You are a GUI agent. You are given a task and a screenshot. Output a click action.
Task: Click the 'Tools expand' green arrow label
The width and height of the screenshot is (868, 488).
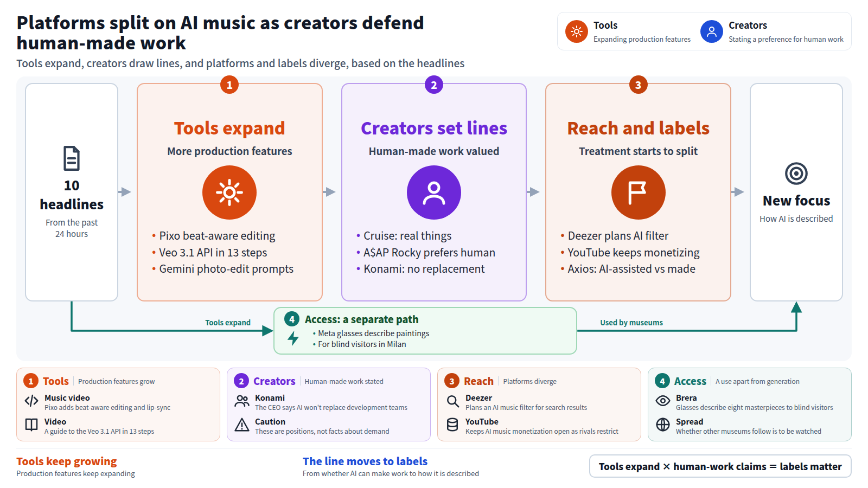point(228,323)
